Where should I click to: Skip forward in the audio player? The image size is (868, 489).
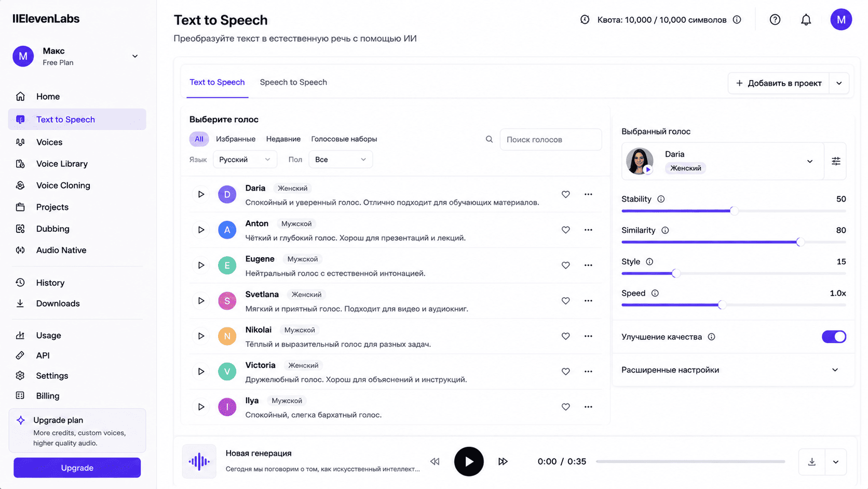click(x=503, y=461)
